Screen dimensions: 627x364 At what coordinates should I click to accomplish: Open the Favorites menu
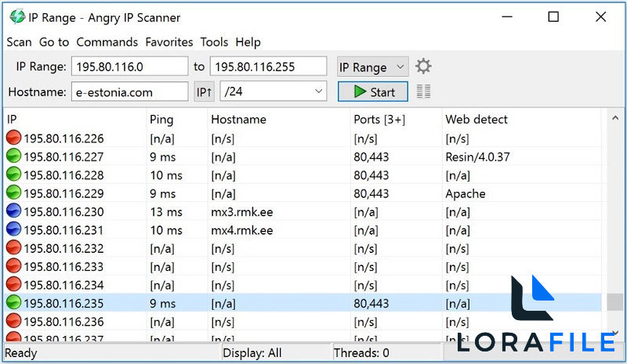pos(169,42)
